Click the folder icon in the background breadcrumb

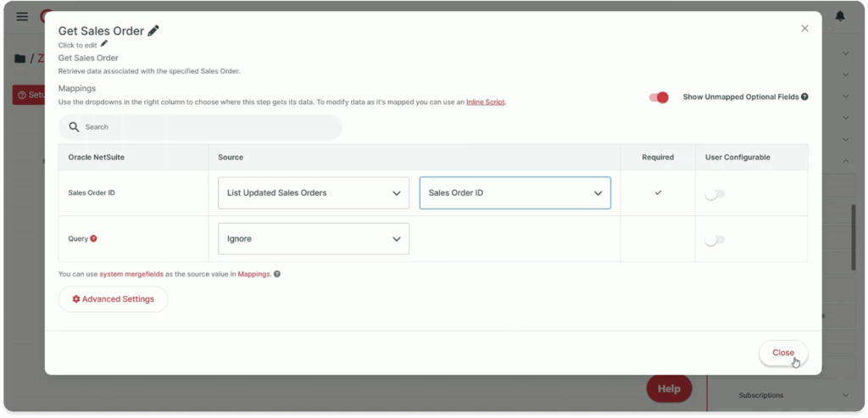pos(20,59)
